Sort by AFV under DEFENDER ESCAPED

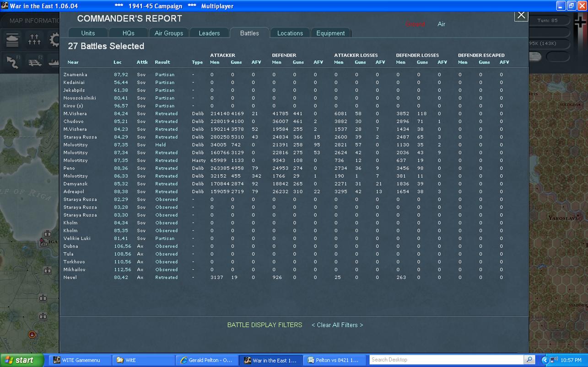[x=504, y=62]
